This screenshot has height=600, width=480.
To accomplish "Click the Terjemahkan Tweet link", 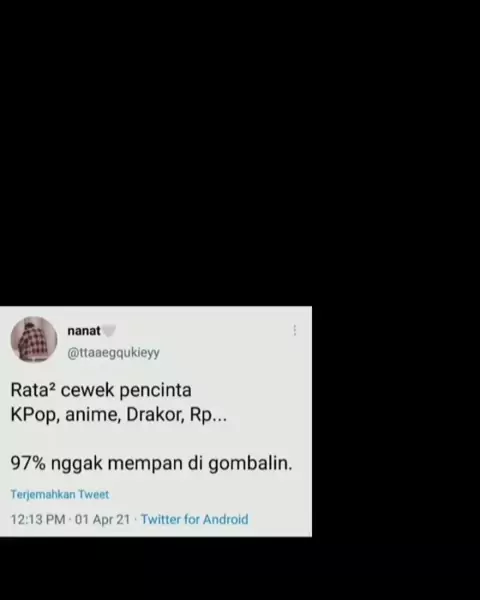I will [60, 494].
